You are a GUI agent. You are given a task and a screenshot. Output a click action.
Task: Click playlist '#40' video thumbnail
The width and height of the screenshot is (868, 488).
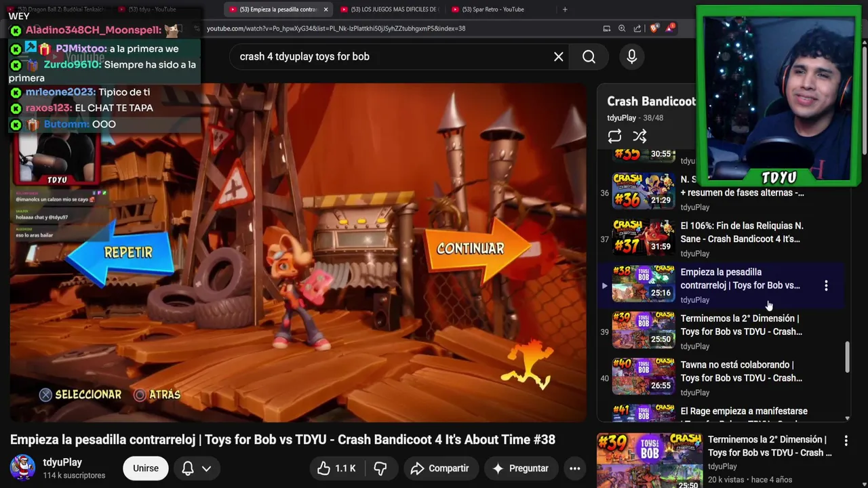click(x=643, y=376)
